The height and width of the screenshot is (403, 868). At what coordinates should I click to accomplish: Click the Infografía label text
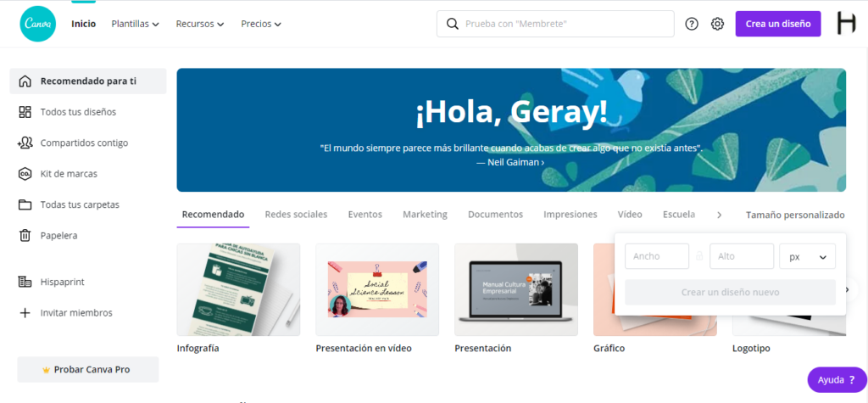coord(198,349)
